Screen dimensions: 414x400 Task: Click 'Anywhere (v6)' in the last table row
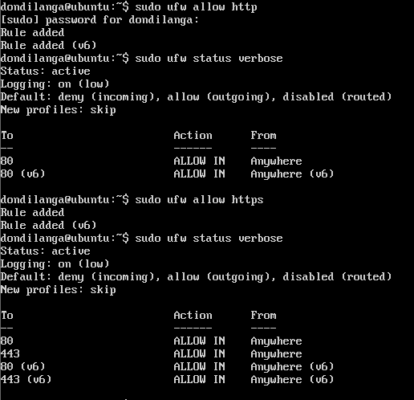pyautogui.click(x=292, y=379)
